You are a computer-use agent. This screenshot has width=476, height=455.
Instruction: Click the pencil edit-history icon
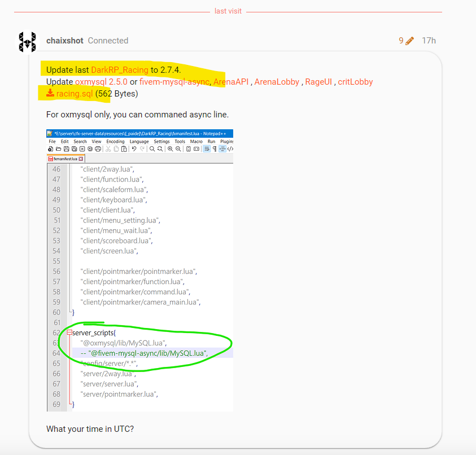(409, 41)
